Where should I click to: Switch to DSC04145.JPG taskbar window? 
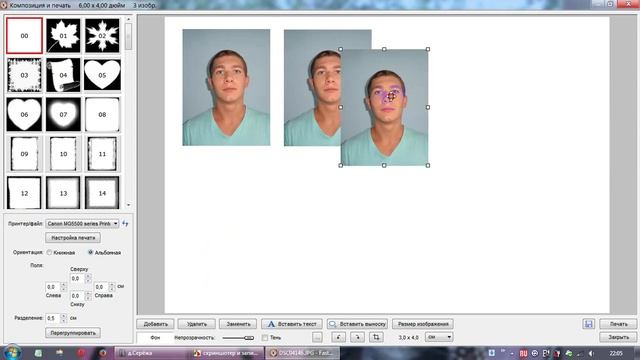pos(302,353)
